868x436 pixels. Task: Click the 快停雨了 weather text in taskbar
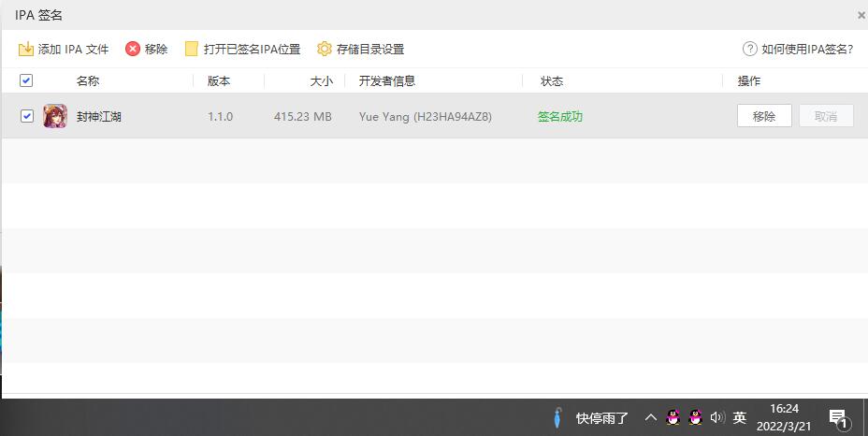coord(602,418)
